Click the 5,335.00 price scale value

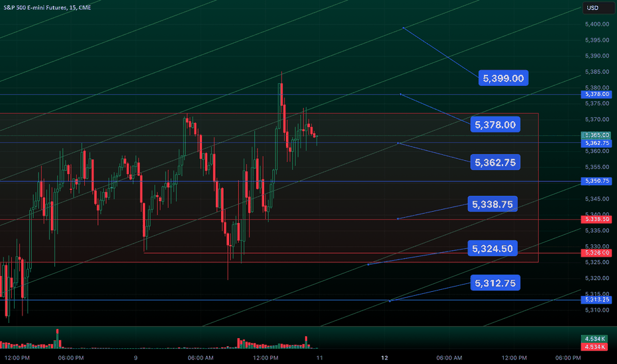pos(597,230)
